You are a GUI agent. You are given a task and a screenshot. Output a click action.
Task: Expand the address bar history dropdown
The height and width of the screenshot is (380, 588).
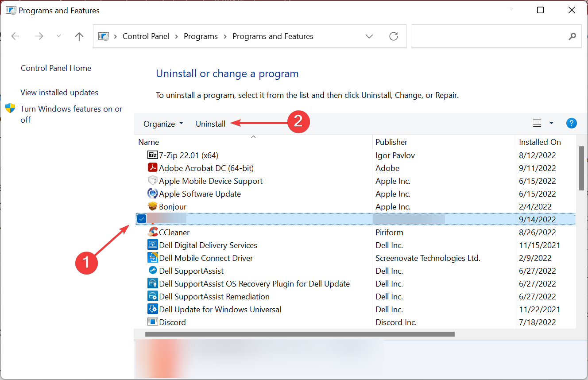pos(369,36)
